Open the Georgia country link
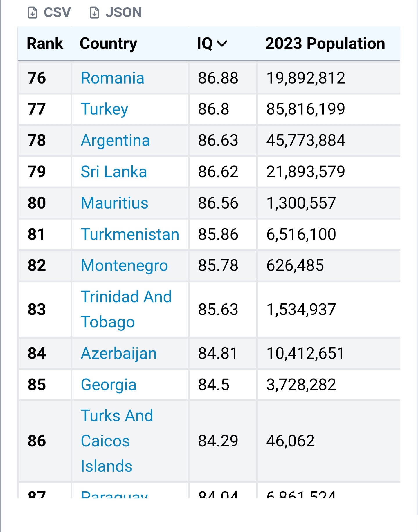This screenshot has height=532, width=418. pos(109,385)
